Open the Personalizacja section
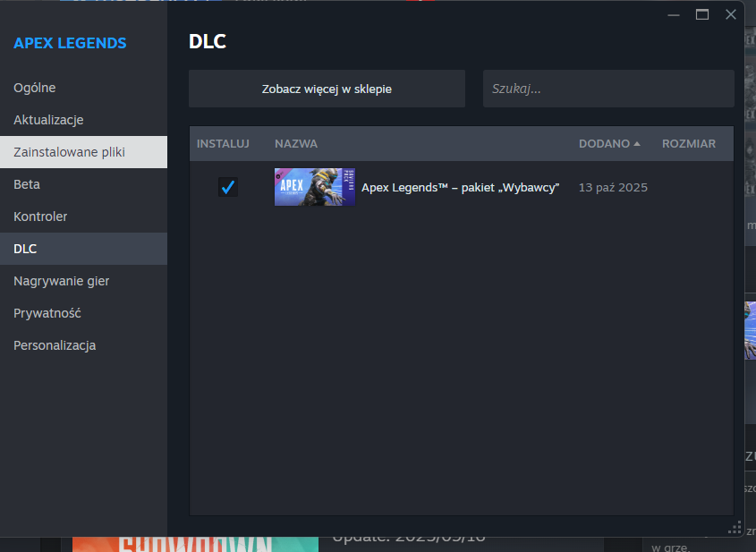Viewport: 756px width, 552px height. click(x=55, y=345)
